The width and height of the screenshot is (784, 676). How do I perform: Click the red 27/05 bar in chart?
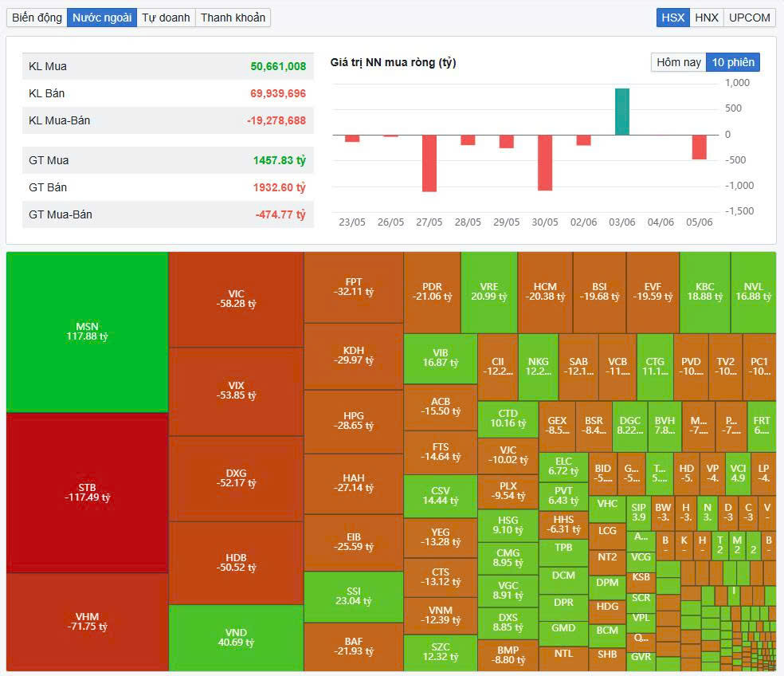pyautogui.click(x=429, y=163)
